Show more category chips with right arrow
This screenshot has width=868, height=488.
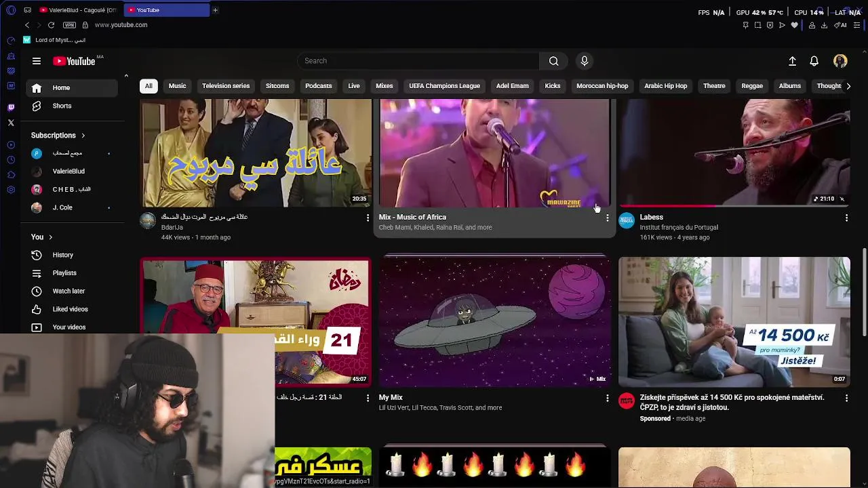click(848, 86)
